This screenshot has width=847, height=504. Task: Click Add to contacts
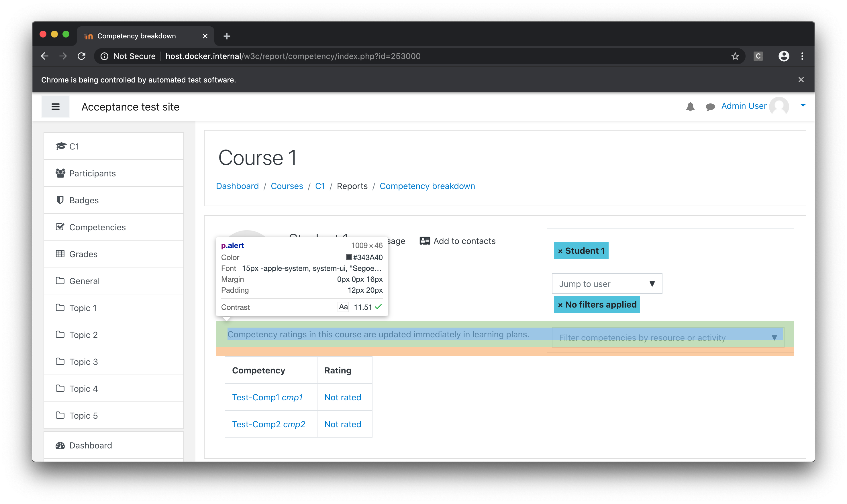coord(457,241)
